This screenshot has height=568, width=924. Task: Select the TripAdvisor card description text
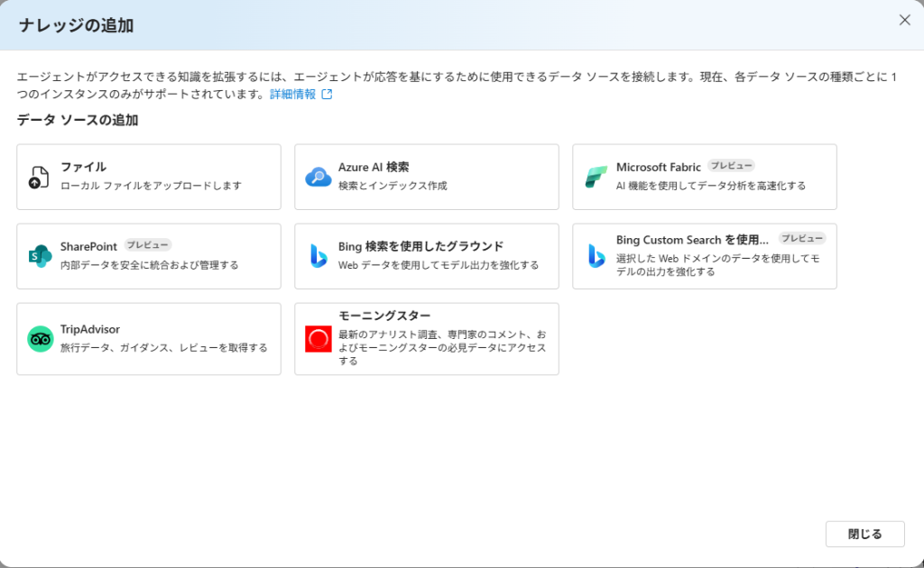tap(163, 347)
